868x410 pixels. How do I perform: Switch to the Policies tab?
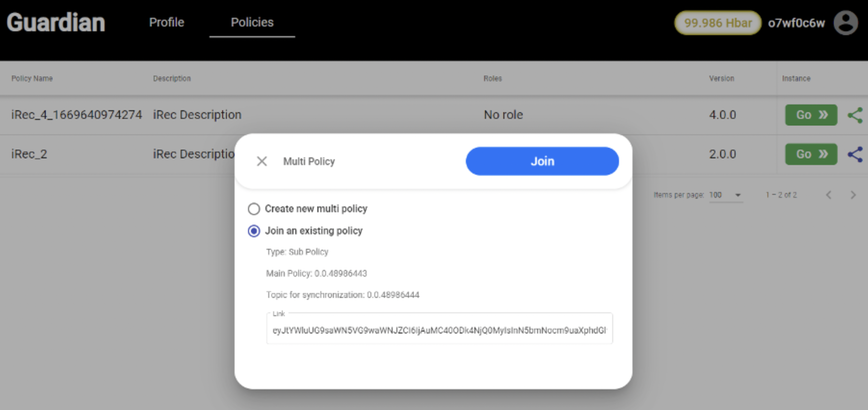[252, 23]
